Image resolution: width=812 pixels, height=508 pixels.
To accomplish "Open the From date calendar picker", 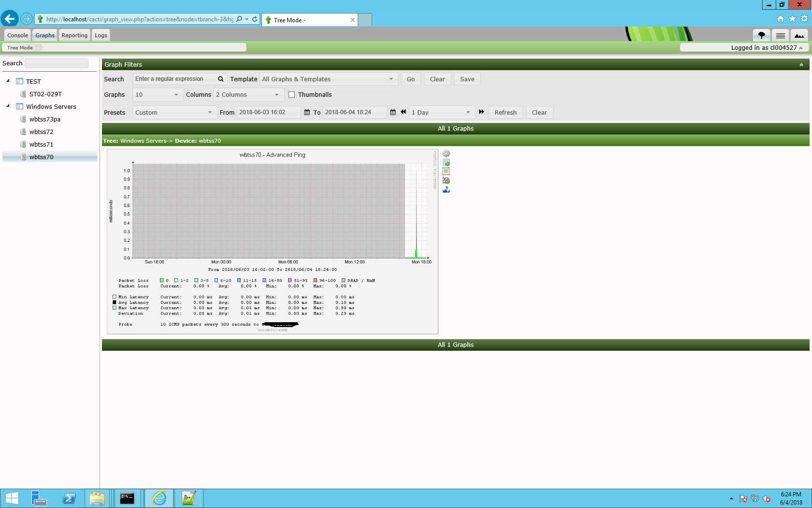I will click(307, 112).
